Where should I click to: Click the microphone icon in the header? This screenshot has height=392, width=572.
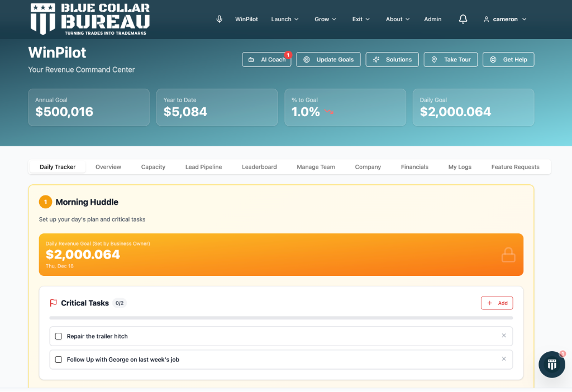click(x=219, y=19)
